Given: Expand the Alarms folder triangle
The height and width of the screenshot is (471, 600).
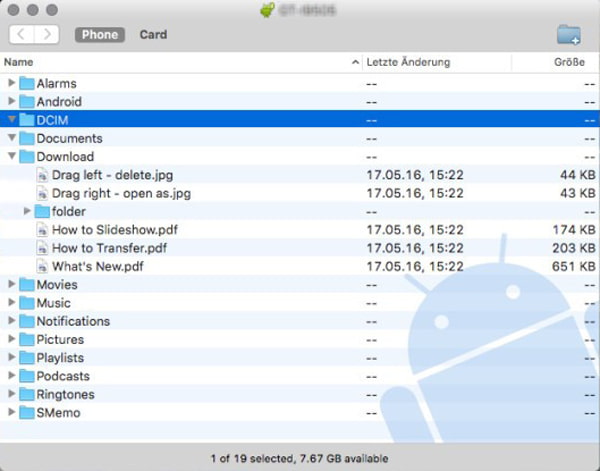Looking at the screenshot, I should 11,83.
